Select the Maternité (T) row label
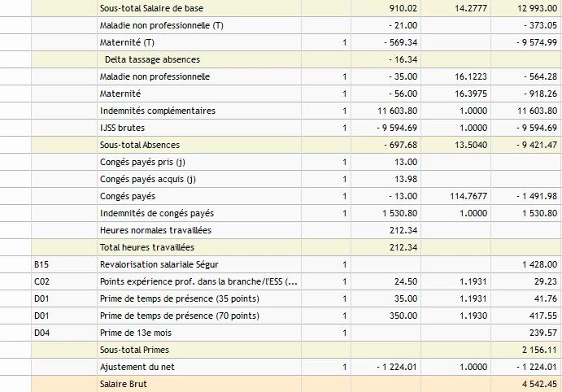562x392 pixels. (127, 42)
